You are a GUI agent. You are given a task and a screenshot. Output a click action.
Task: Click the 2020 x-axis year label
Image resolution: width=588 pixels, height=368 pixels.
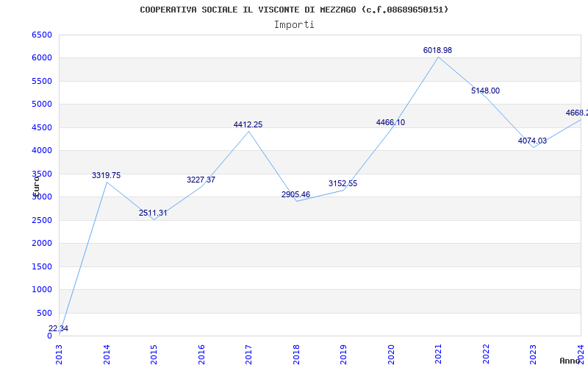pos(391,354)
